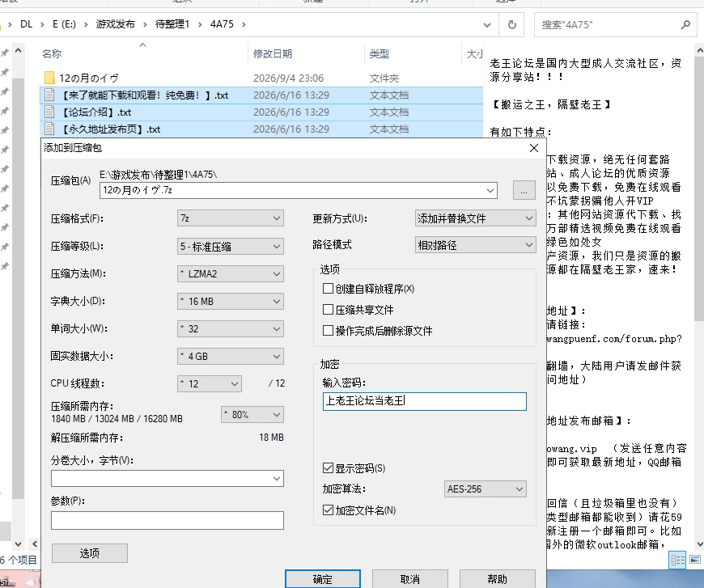
Task: Sort by 修改日期 column header
Action: click(273, 54)
